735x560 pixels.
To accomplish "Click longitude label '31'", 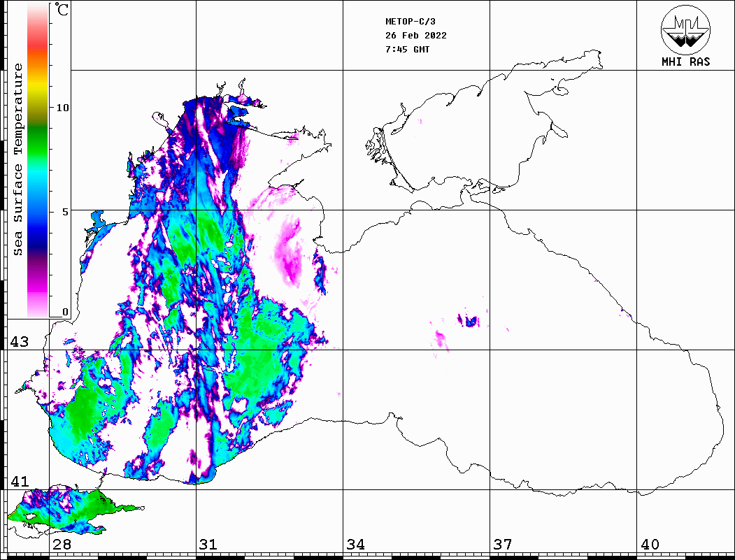I will pos(208,545).
